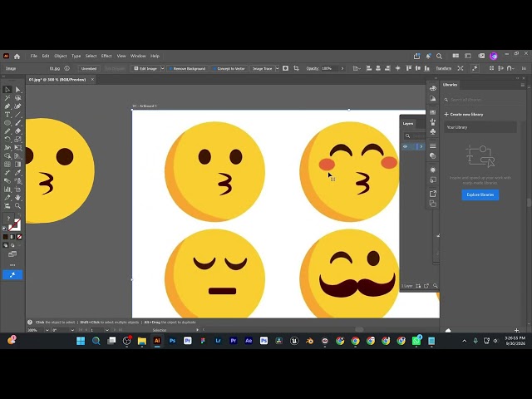
Task: Open the Stroke panel icon
Action: pos(433,146)
